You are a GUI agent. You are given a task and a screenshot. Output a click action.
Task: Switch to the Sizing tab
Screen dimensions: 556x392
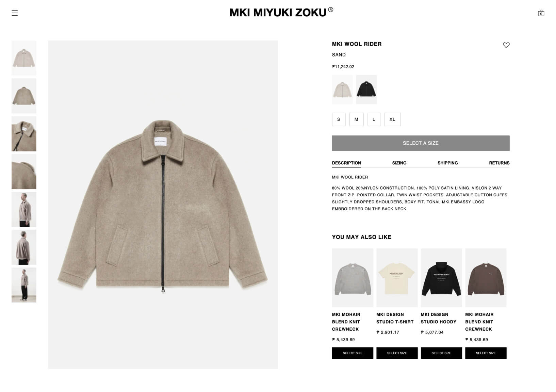tap(399, 163)
